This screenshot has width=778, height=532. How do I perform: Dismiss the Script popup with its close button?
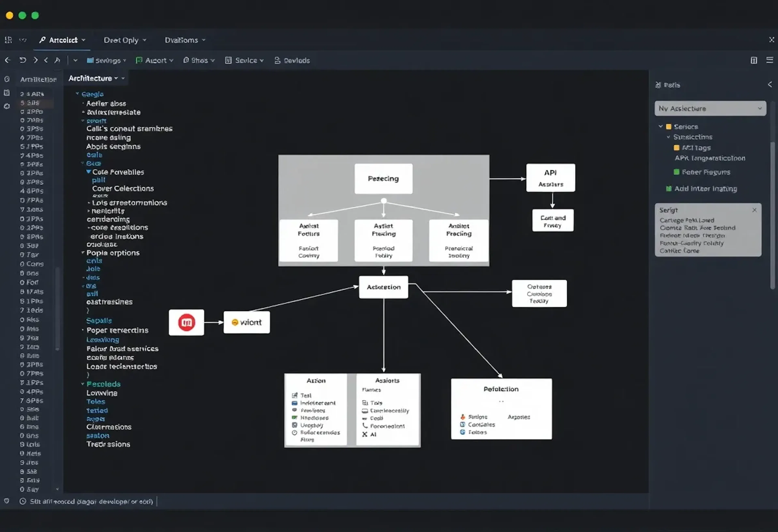(x=754, y=210)
